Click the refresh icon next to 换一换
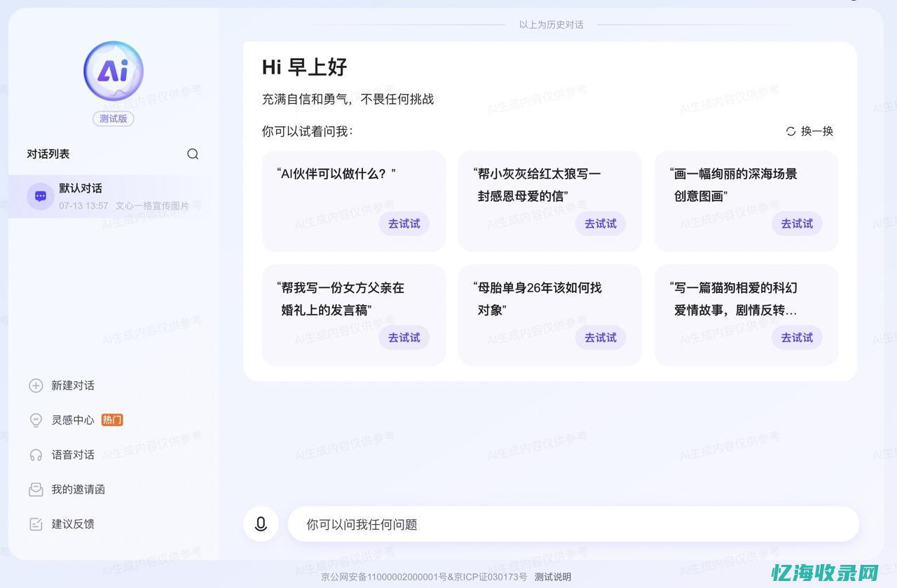The height and width of the screenshot is (588, 897). tap(791, 131)
